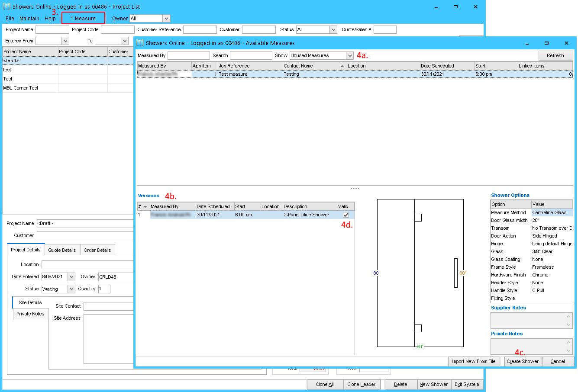Click the Refresh button in Available Measures

555,55
